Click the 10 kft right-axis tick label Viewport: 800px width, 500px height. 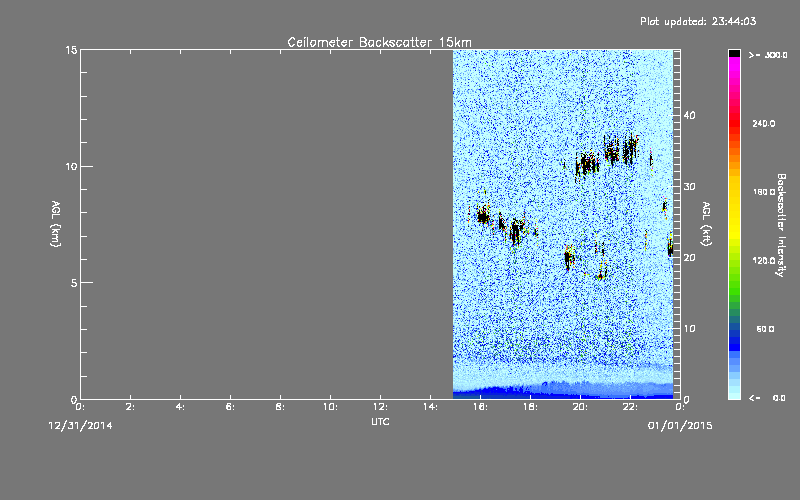[689, 329]
